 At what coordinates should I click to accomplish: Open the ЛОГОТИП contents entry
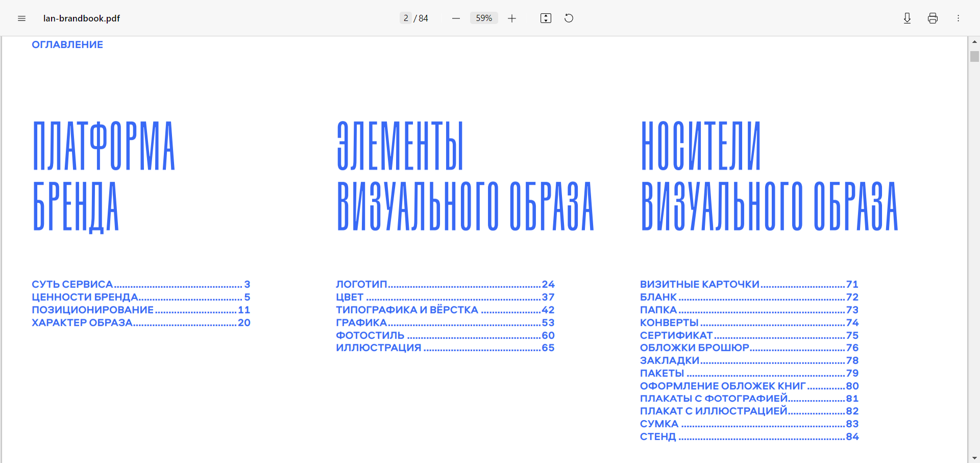click(445, 284)
